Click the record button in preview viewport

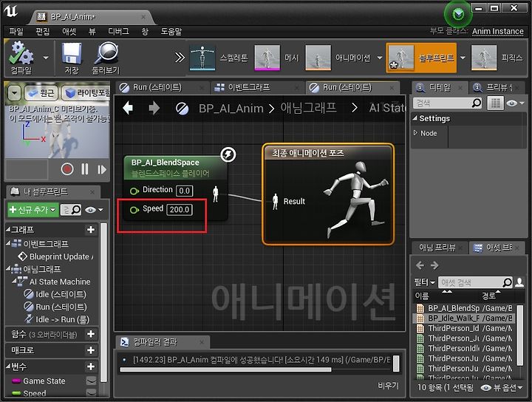66,169
